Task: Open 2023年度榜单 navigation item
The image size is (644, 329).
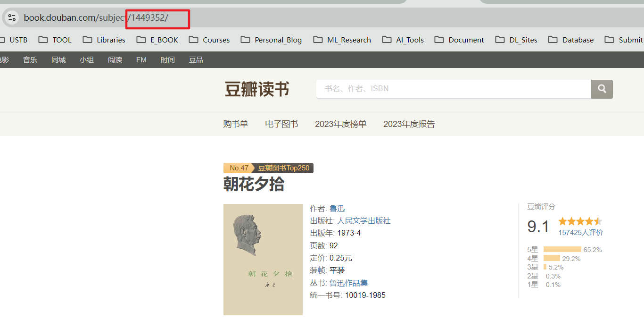Action: click(341, 124)
